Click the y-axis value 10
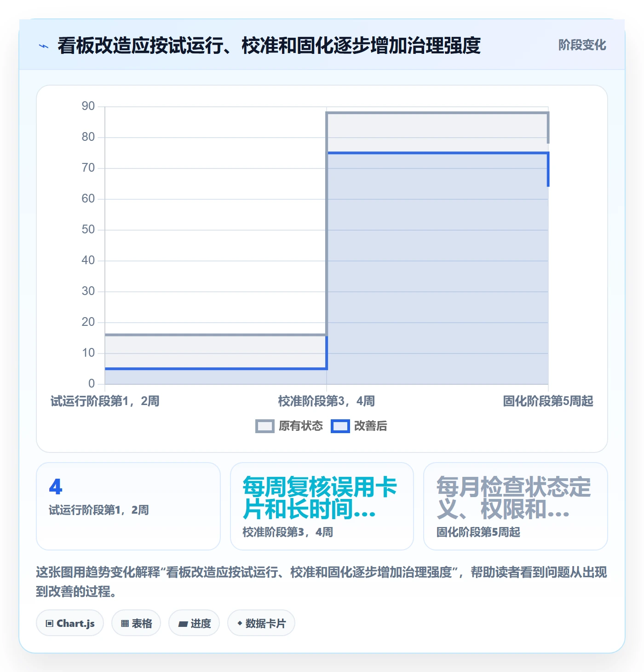The width and height of the screenshot is (644, 672). pos(88,353)
